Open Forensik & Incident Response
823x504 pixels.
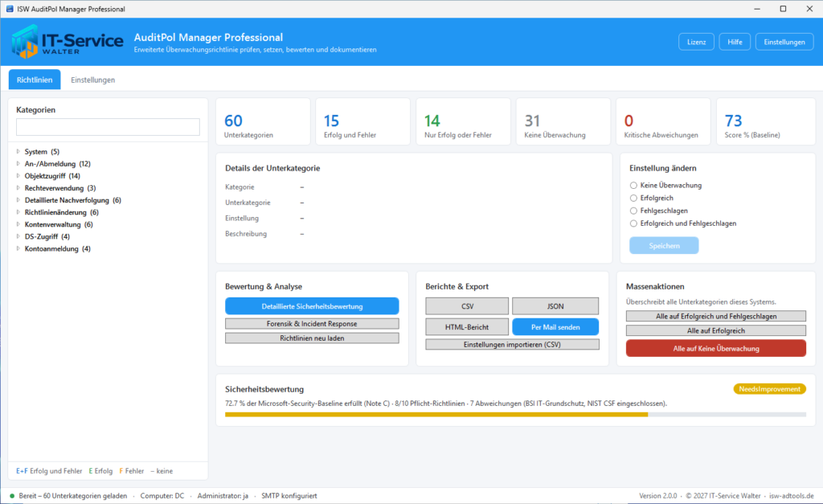coord(312,324)
